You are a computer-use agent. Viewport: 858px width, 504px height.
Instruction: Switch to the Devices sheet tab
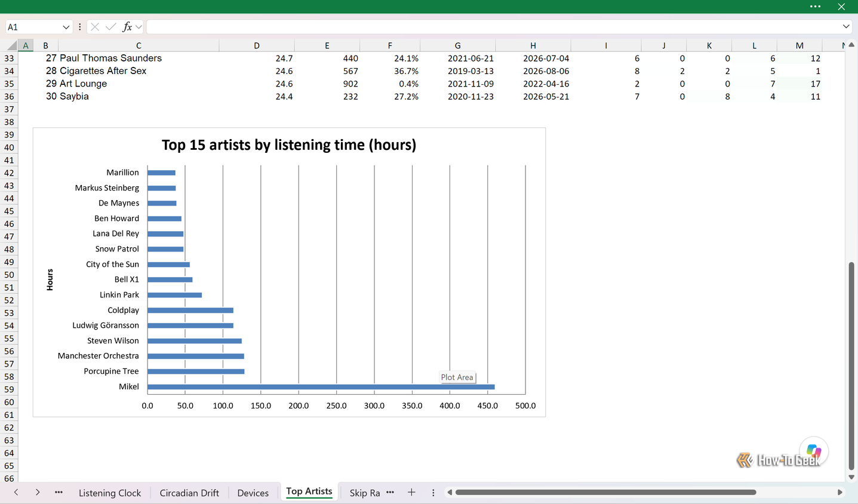click(253, 493)
